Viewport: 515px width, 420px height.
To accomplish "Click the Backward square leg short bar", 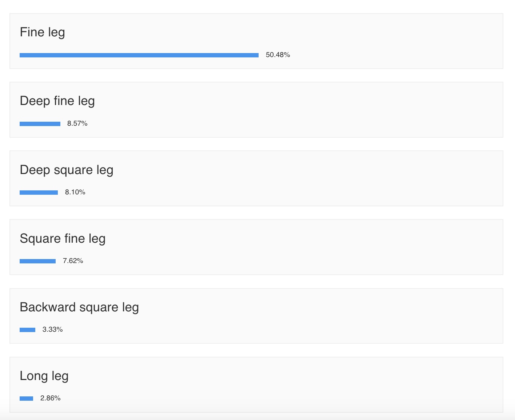I will click(27, 330).
